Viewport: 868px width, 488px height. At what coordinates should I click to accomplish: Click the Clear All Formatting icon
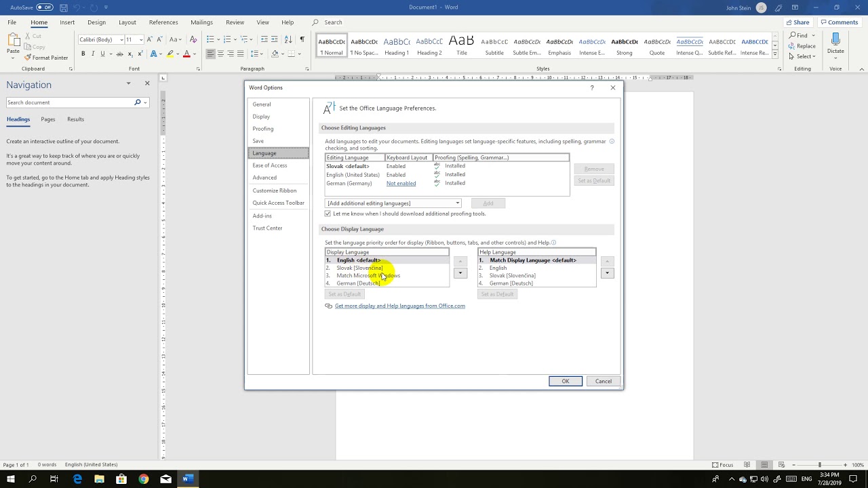pyautogui.click(x=192, y=39)
